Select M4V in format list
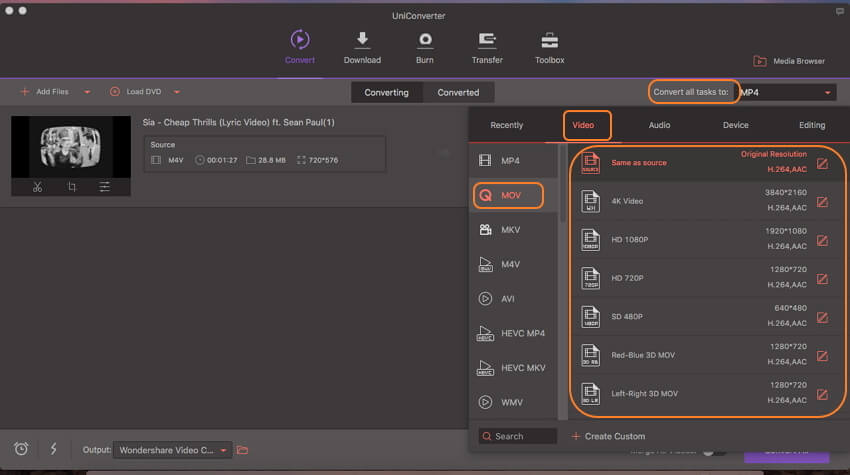Screen dimensions: 850x475 click(513, 265)
